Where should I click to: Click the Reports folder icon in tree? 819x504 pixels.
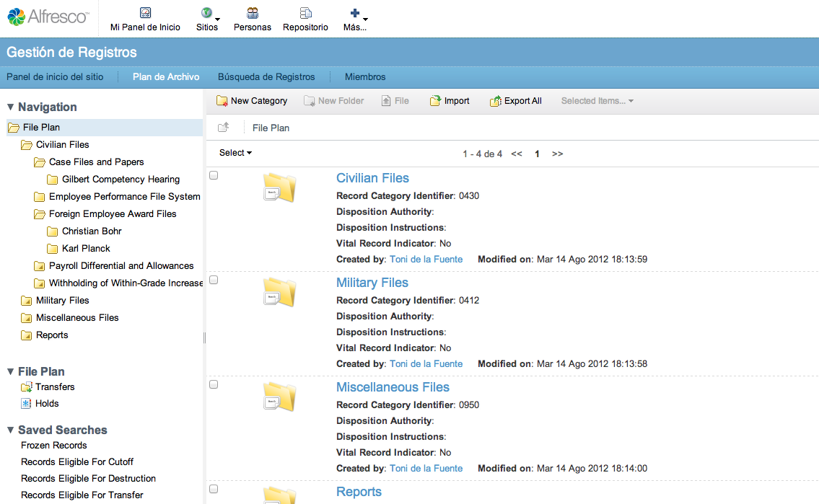coord(26,335)
